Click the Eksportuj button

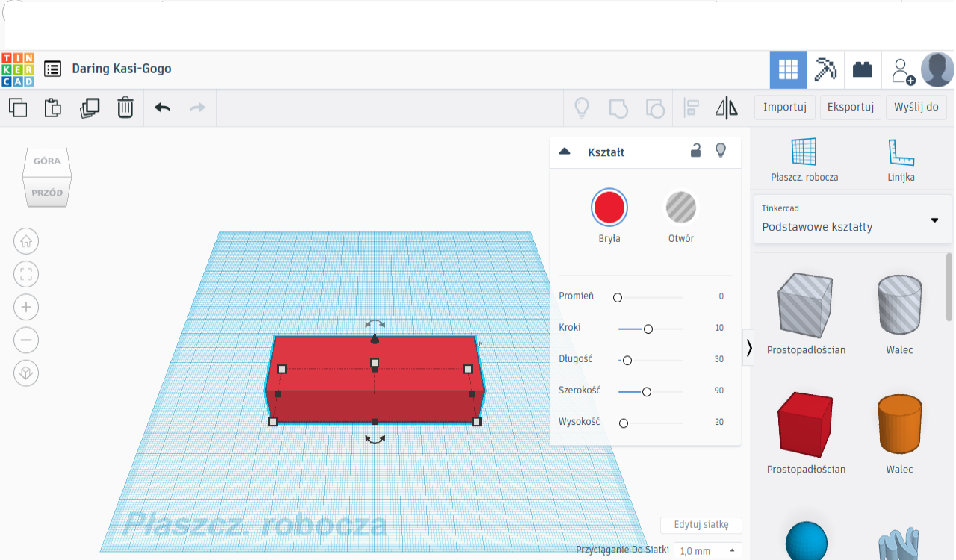point(851,108)
